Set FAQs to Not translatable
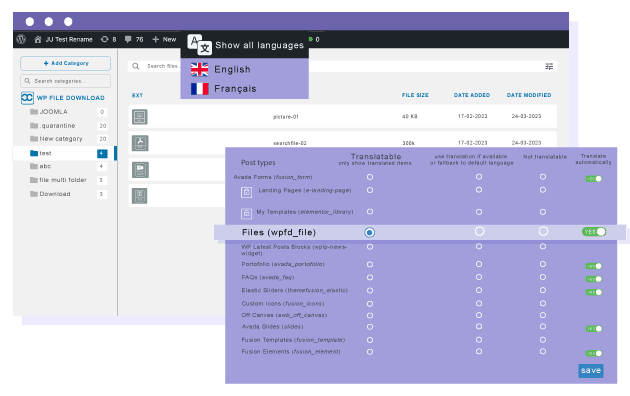This screenshot has width=630, height=396. pyautogui.click(x=543, y=277)
